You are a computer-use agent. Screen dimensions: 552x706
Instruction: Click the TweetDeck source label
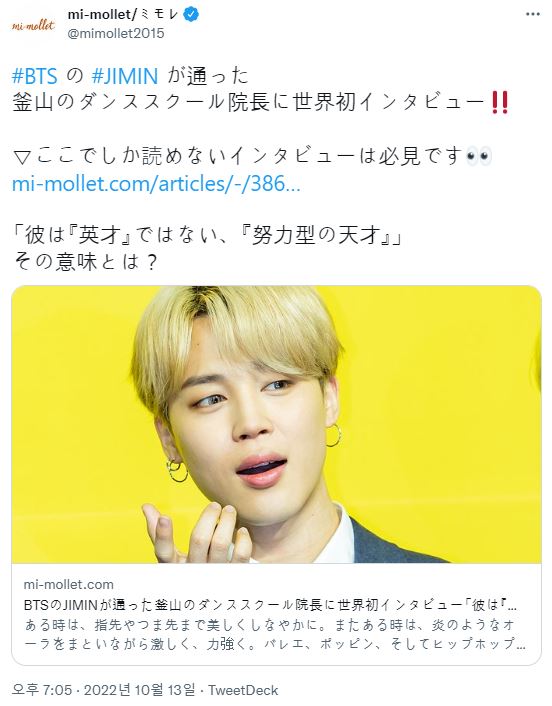click(x=243, y=690)
